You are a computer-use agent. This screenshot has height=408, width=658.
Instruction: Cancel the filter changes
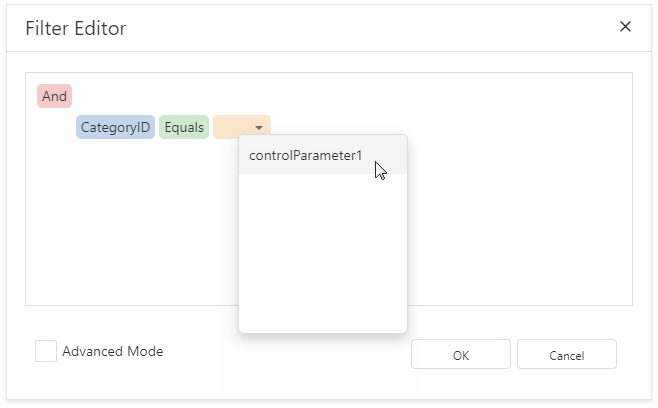[566, 354]
